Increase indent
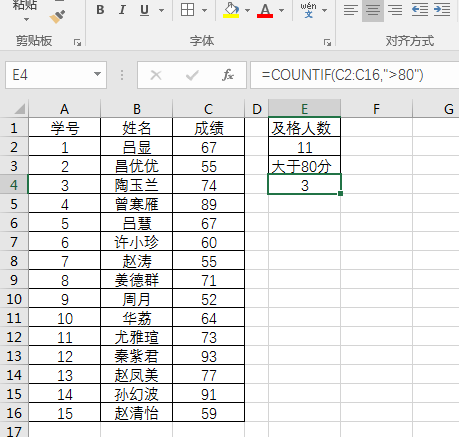This screenshot has width=459, height=437. (x=442, y=10)
